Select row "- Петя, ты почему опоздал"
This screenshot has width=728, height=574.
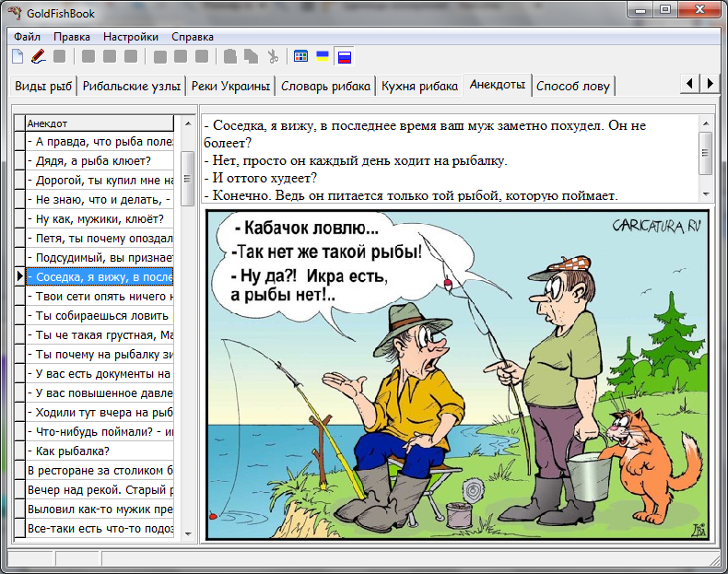click(100, 239)
